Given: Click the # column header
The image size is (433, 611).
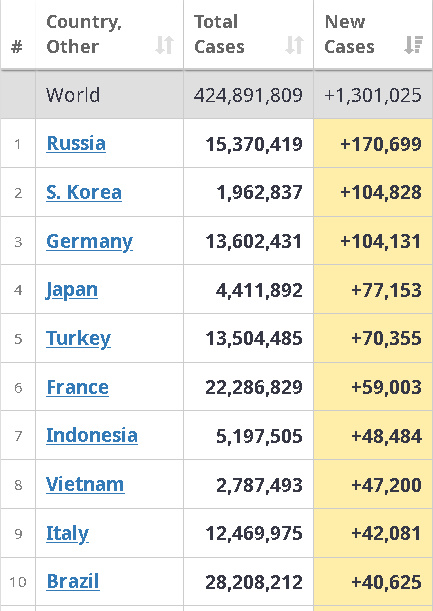Looking at the screenshot, I should tap(17, 47).
